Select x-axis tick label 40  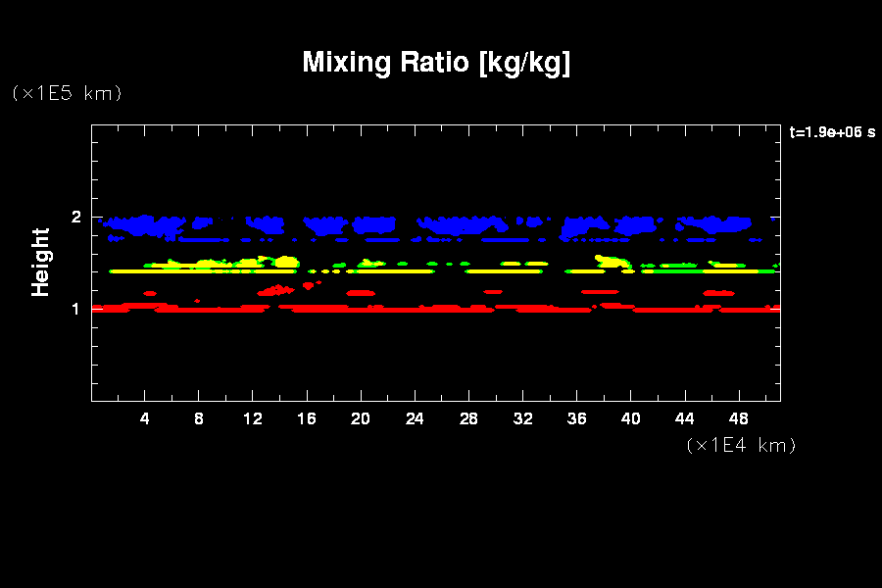630,418
